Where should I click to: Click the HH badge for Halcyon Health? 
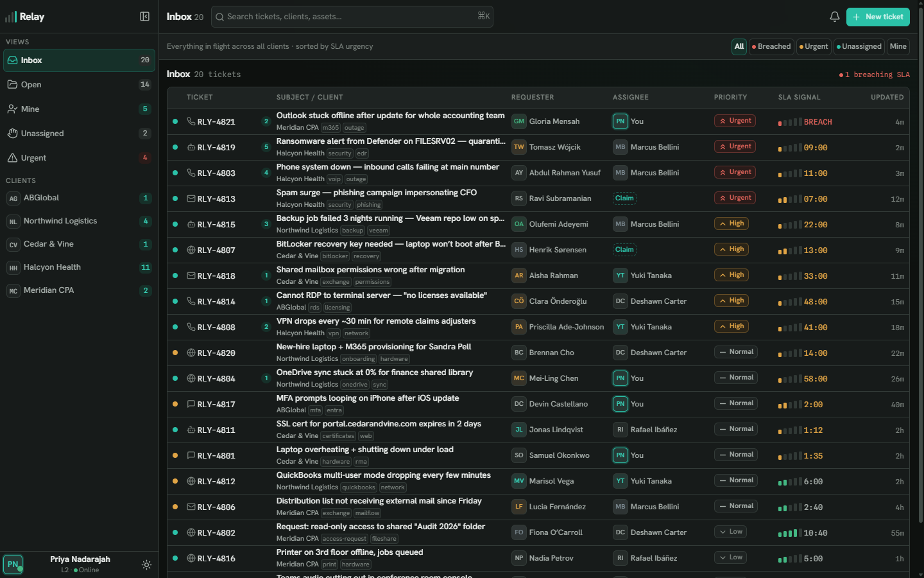point(13,268)
